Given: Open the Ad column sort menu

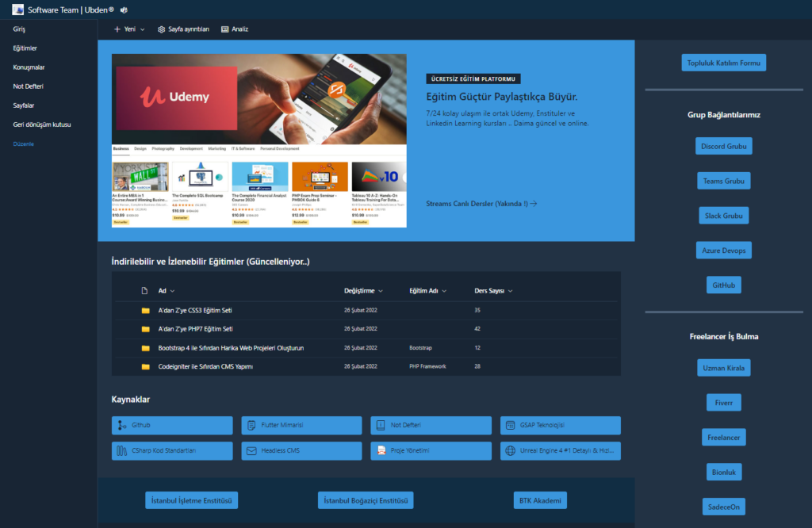Looking at the screenshot, I should click(172, 291).
